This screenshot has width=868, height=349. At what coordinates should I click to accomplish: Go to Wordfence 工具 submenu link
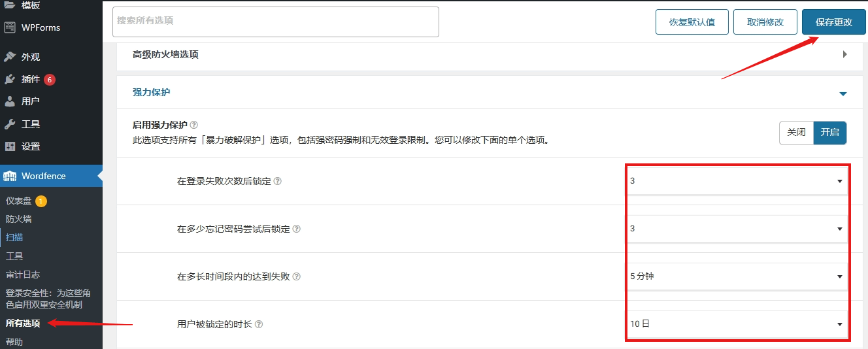14,256
